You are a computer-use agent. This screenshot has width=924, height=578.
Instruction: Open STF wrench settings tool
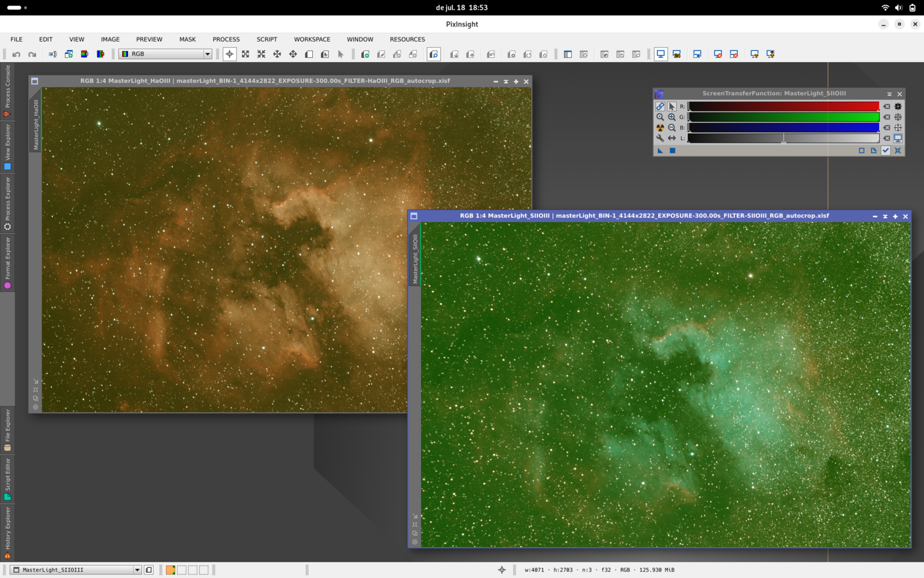click(x=660, y=138)
